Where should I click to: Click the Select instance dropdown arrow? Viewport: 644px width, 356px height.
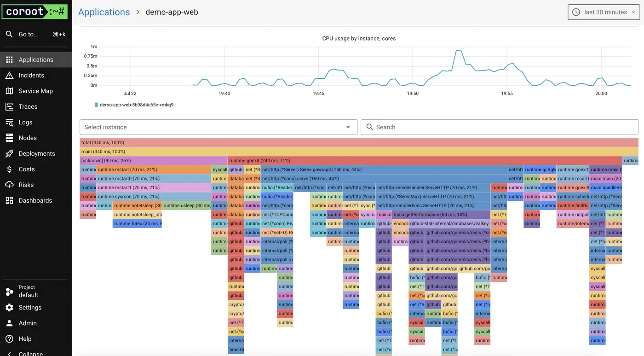click(x=348, y=127)
